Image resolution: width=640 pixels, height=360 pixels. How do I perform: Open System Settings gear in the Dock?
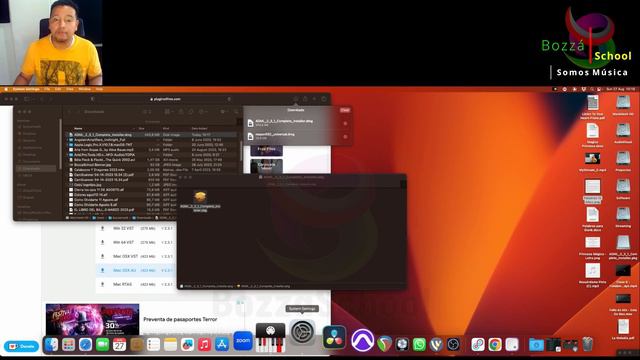(302, 332)
